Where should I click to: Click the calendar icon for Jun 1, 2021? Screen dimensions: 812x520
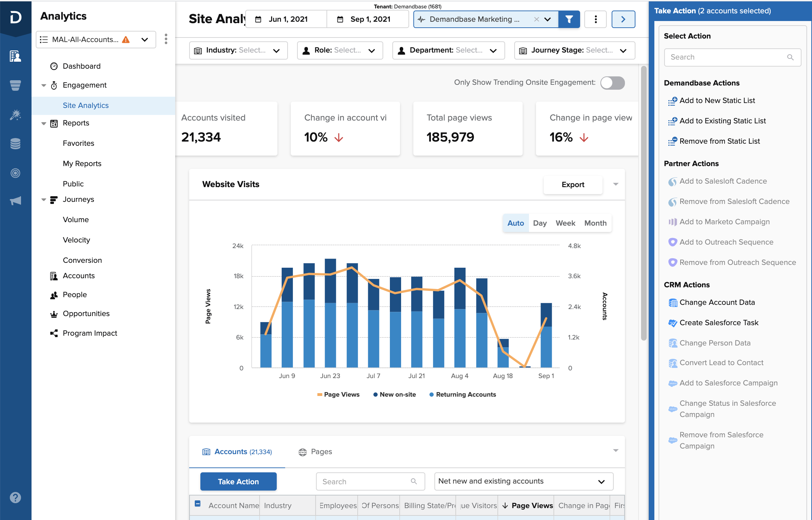click(258, 19)
